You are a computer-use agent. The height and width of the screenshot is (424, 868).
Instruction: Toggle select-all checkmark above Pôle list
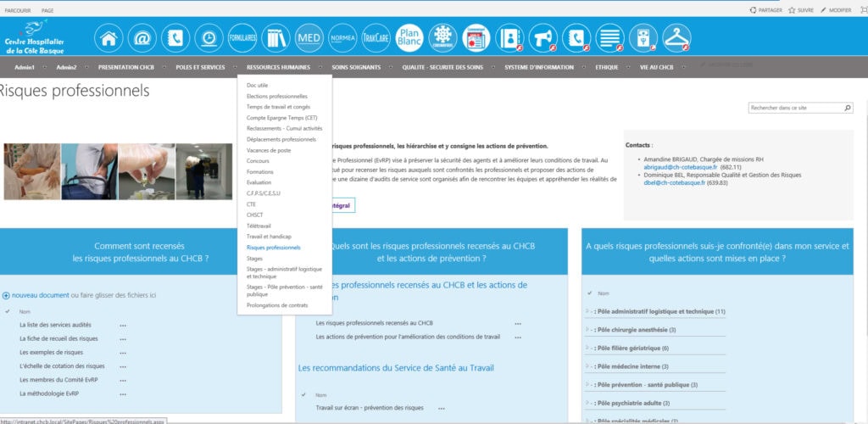(589, 293)
